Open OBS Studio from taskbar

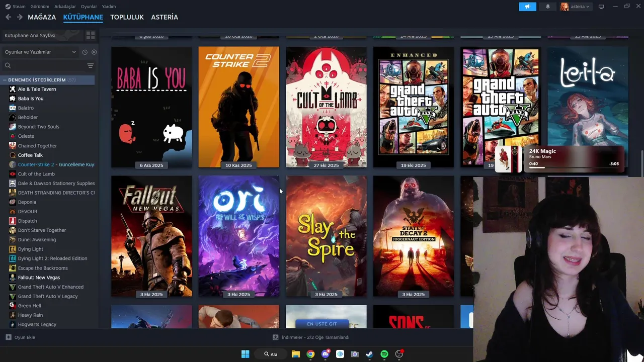pos(399,354)
